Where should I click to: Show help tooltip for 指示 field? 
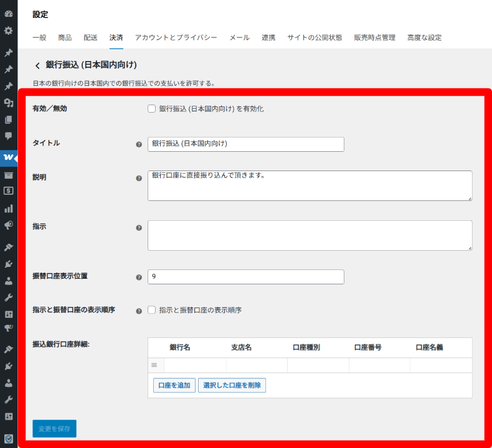(139, 228)
